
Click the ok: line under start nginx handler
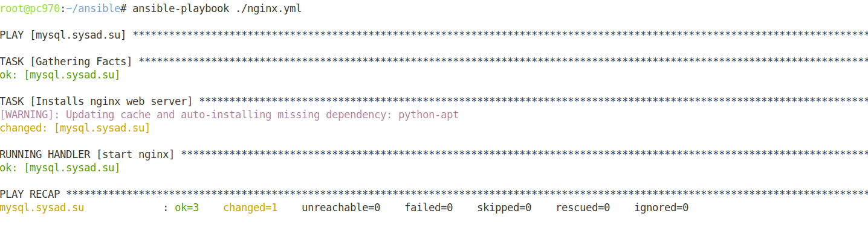pyautogui.click(x=60, y=168)
